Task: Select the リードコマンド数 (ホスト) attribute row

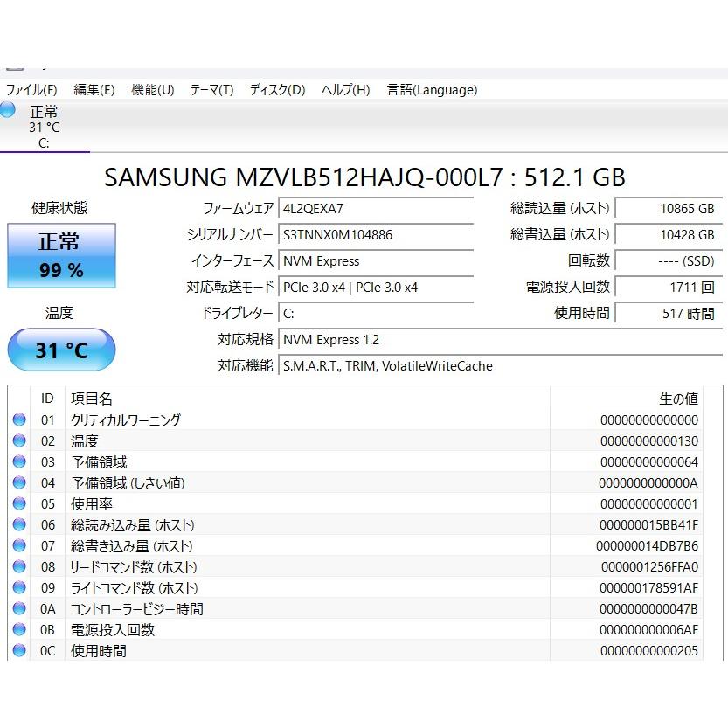Action: (x=355, y=566)
